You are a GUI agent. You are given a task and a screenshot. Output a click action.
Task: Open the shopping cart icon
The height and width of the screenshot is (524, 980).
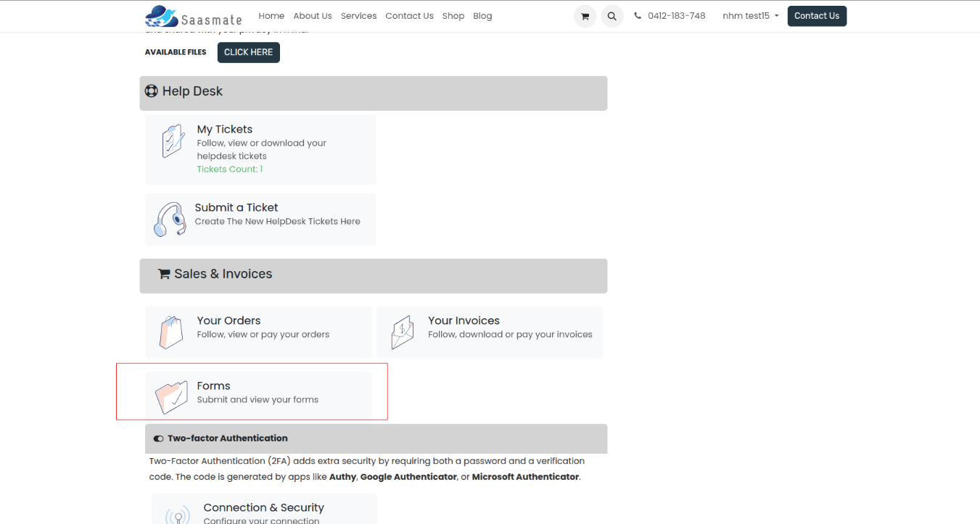(x=585, y=16)
